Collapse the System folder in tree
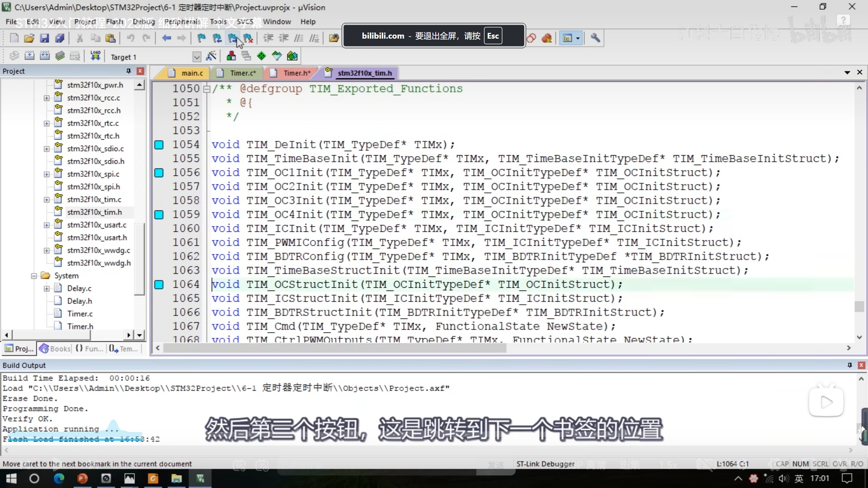The image size is (868, 488). (x=34, y=276)
